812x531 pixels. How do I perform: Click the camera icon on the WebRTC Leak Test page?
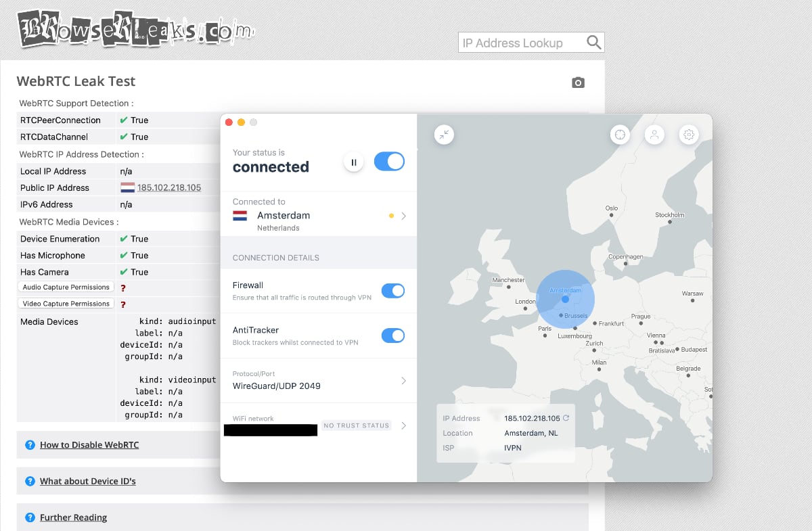pos(578,82)
